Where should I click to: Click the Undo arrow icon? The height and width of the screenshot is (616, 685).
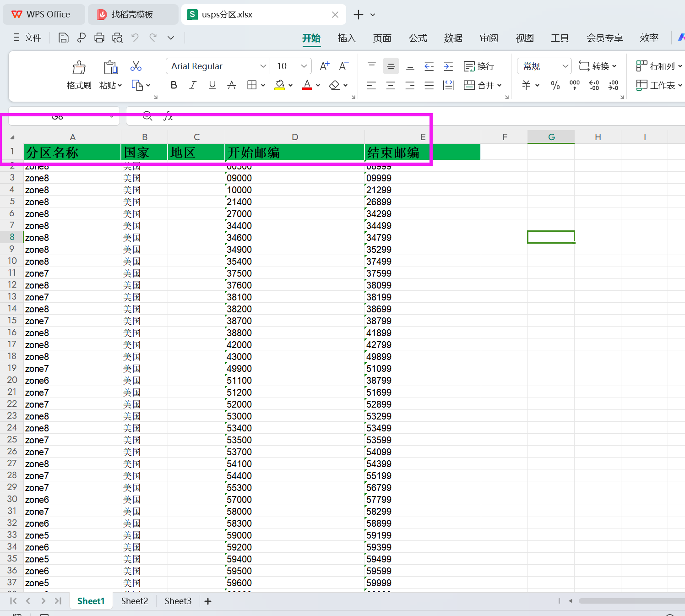(135, 38)
